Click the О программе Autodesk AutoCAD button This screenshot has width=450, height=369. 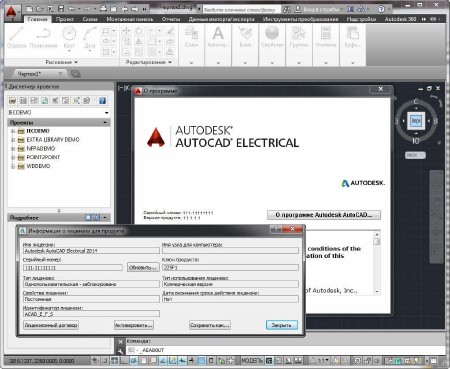point(324,215)
